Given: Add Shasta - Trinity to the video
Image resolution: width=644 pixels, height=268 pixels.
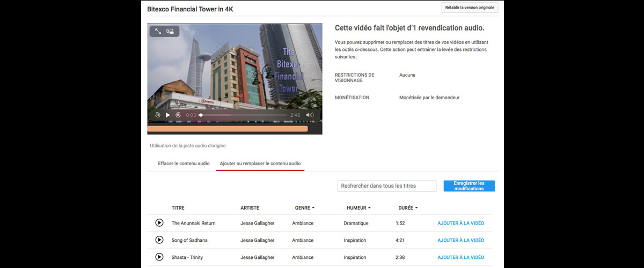Looking at the screenshot, I should point(460,257).
